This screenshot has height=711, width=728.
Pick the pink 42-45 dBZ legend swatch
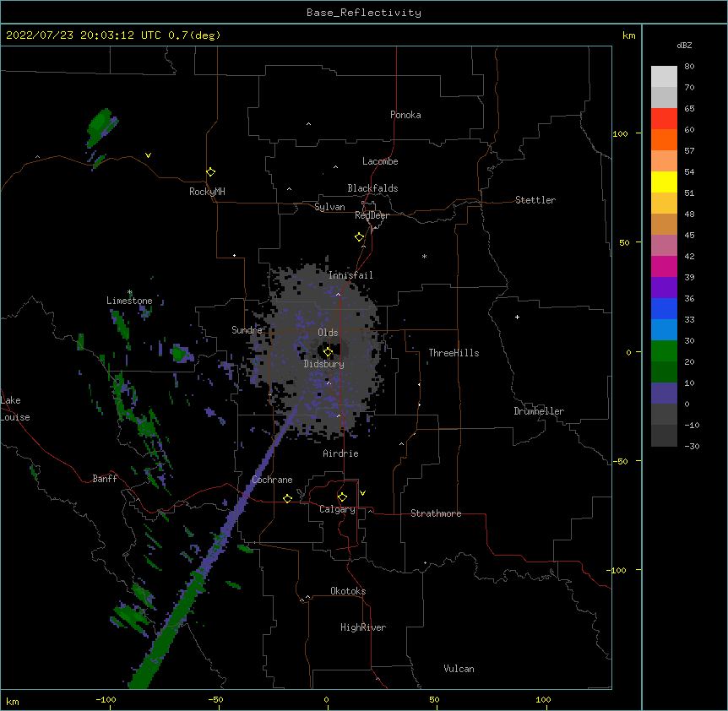pyautogui.click(x=664, y=245)
